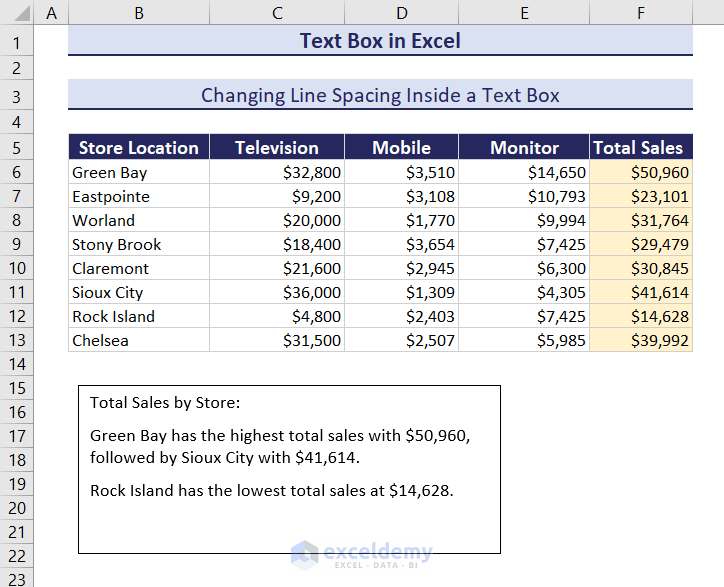The width and height of the screenshot is (724, 587).
Task: Click Chelsea's Monitor value $5,985
Action: coord(524,340)
